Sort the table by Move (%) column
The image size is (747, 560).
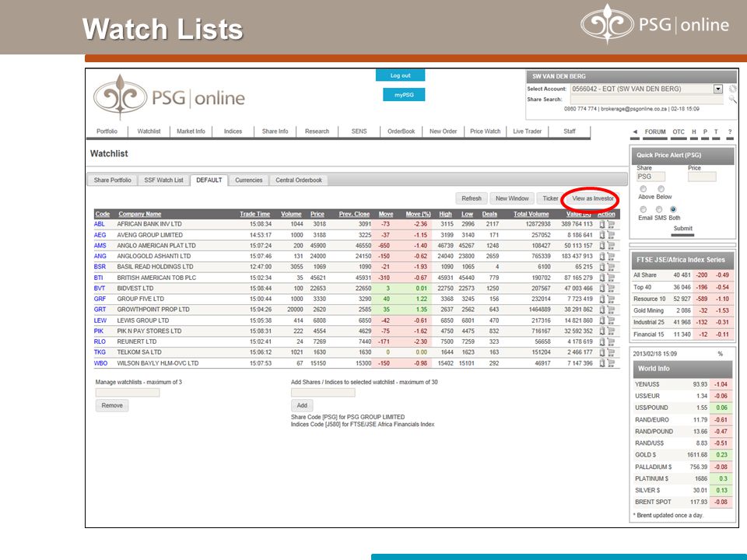point(419,215)
